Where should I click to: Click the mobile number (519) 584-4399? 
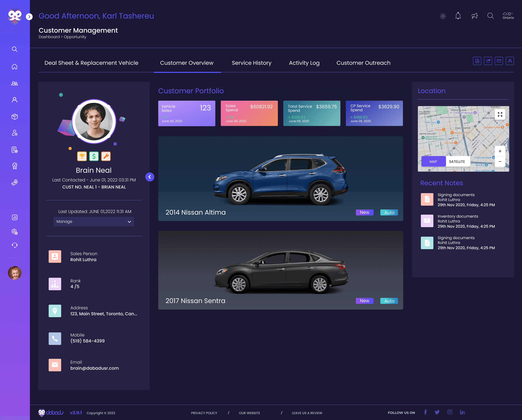(88, 341)
